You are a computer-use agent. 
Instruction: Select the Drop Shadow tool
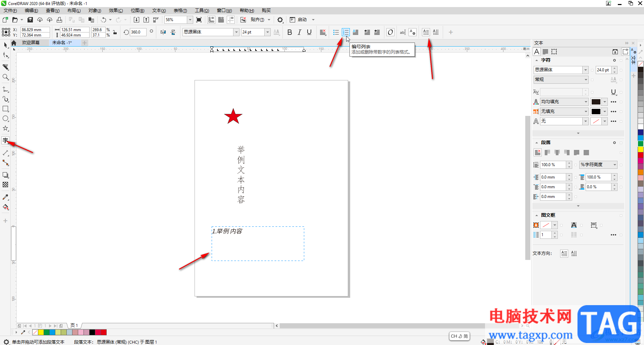coord(5,175)
